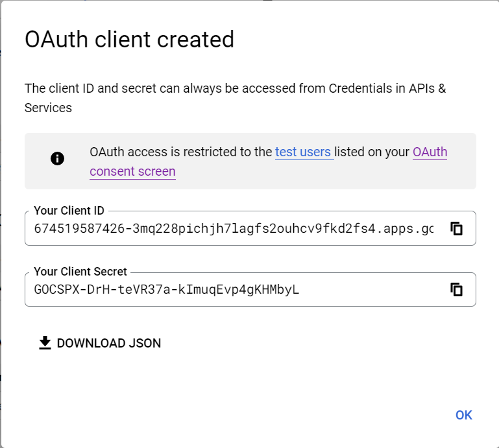Copy the Client ID to clipboard
This screenshot has width=499, height=448.
point(457,228)
